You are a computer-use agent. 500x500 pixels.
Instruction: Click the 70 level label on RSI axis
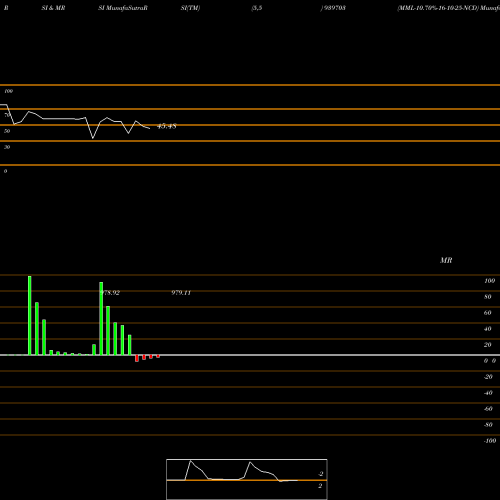(7, 115)
